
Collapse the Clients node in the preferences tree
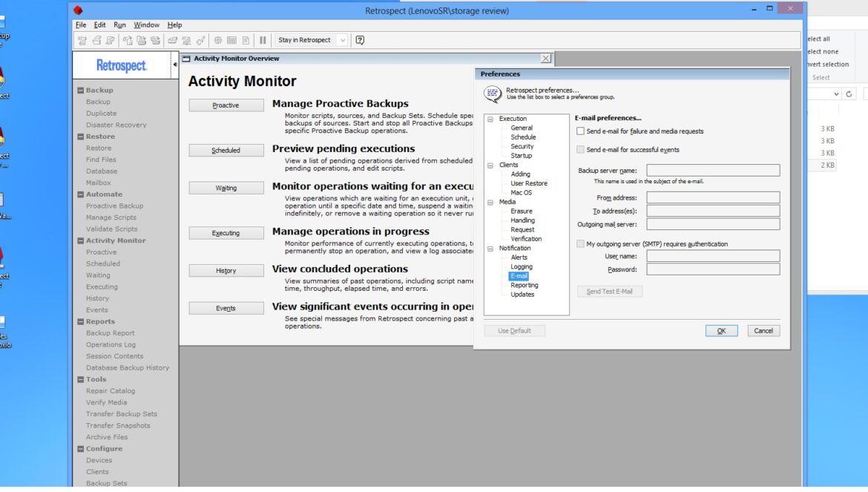(x=490, y=165)
